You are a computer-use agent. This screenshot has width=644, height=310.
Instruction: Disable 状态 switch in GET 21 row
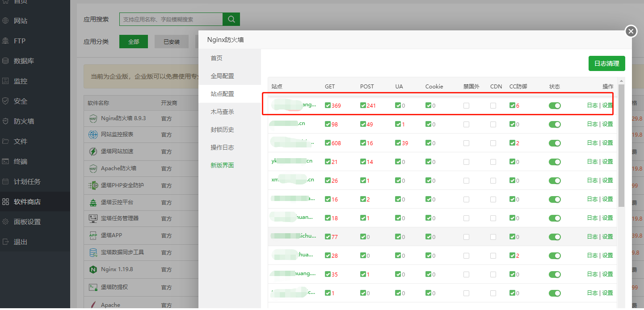pos(555,162)
